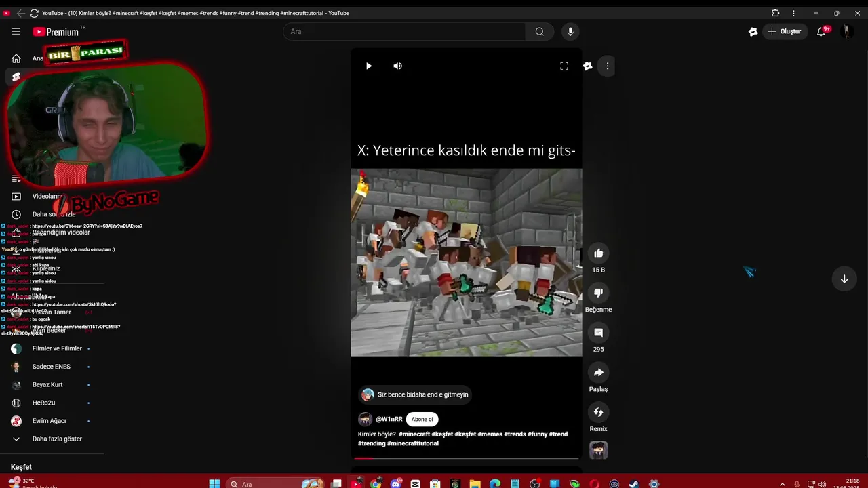Seek on the Shorts progress bar

tap(467, 458)
